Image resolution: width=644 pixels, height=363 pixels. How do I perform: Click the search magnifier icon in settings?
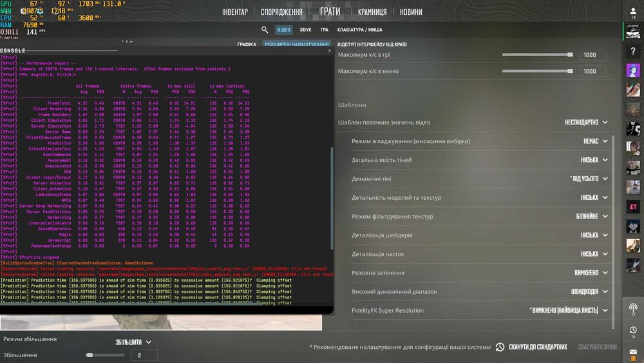pos(265,30)
